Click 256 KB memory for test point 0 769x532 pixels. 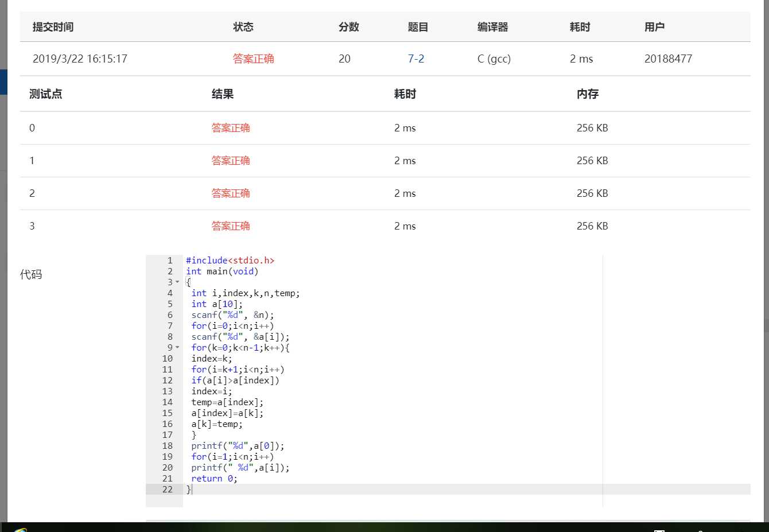tap(592, 128)
